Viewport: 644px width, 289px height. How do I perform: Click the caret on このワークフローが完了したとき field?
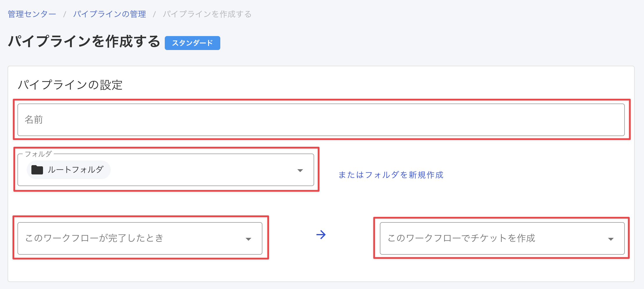pyautogui.click(x=248, y=239)
